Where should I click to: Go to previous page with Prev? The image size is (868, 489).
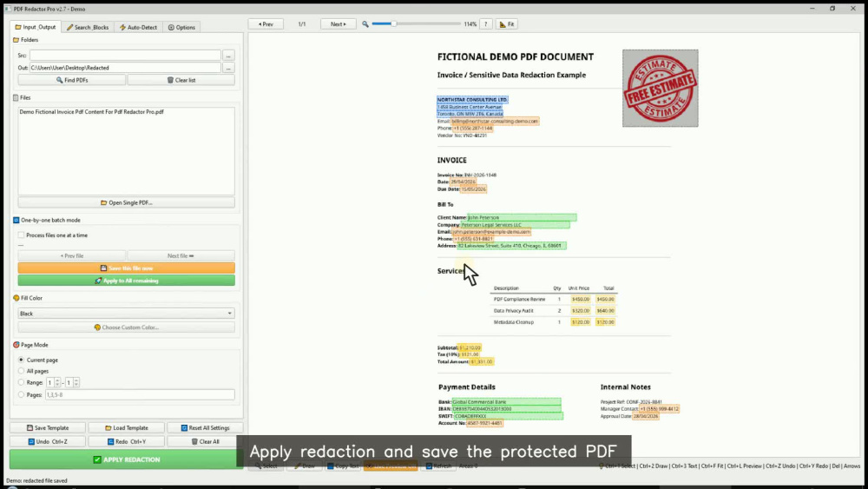(x=266, y=24)
